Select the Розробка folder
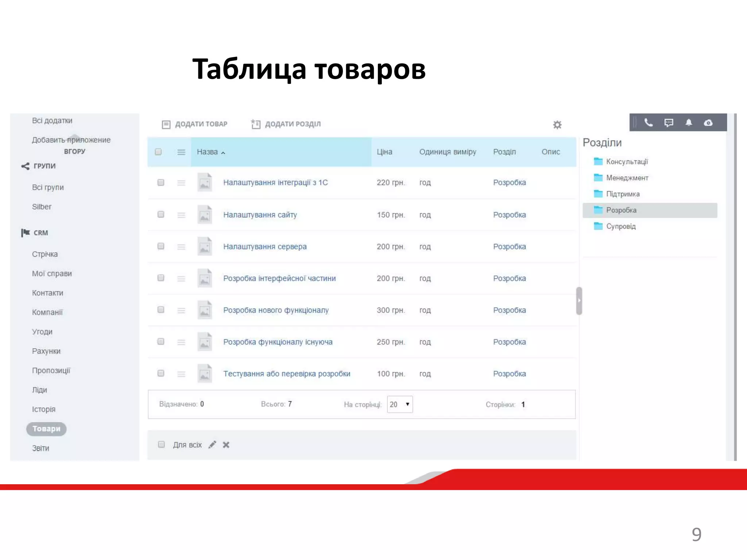The height and width of the screenshot is (560, 747). [650, 210]
